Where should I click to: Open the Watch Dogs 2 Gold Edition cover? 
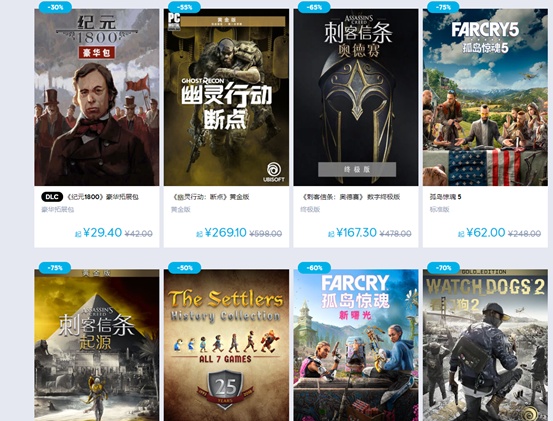[x=485, y=345]
